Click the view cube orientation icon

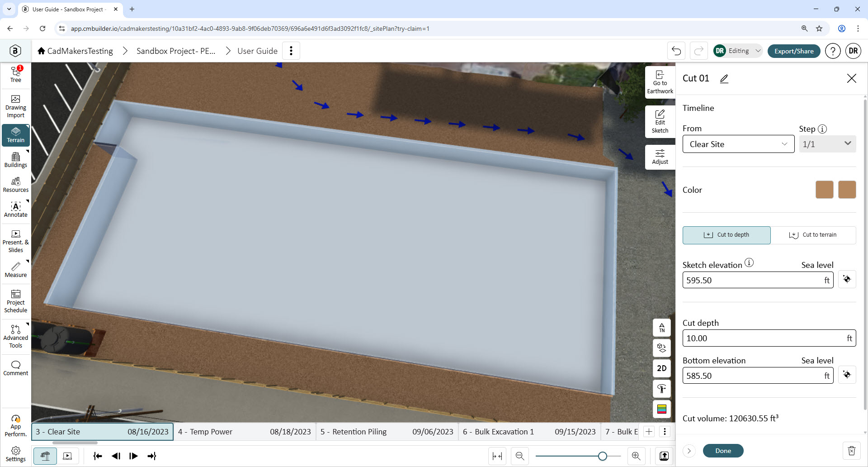(x=662, y=348)
